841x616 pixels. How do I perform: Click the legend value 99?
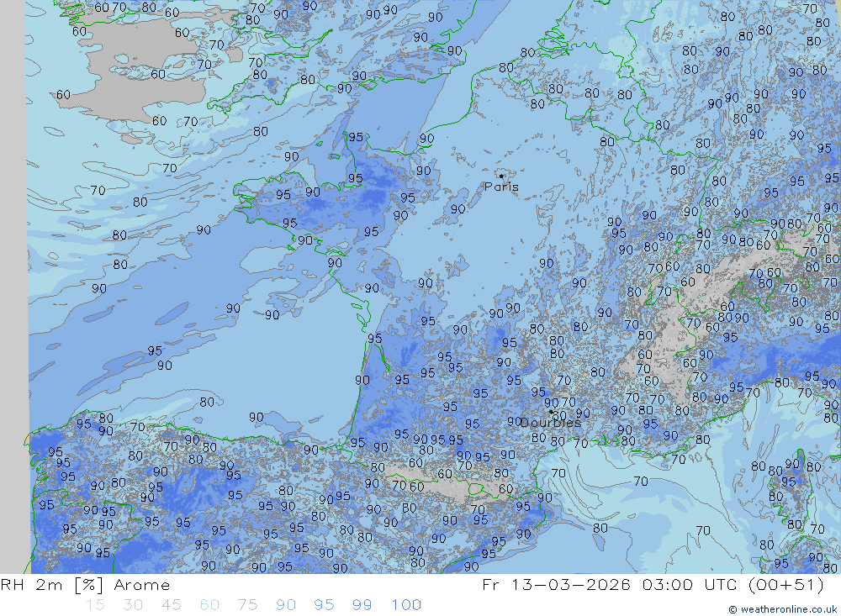[x=362, y=605]
